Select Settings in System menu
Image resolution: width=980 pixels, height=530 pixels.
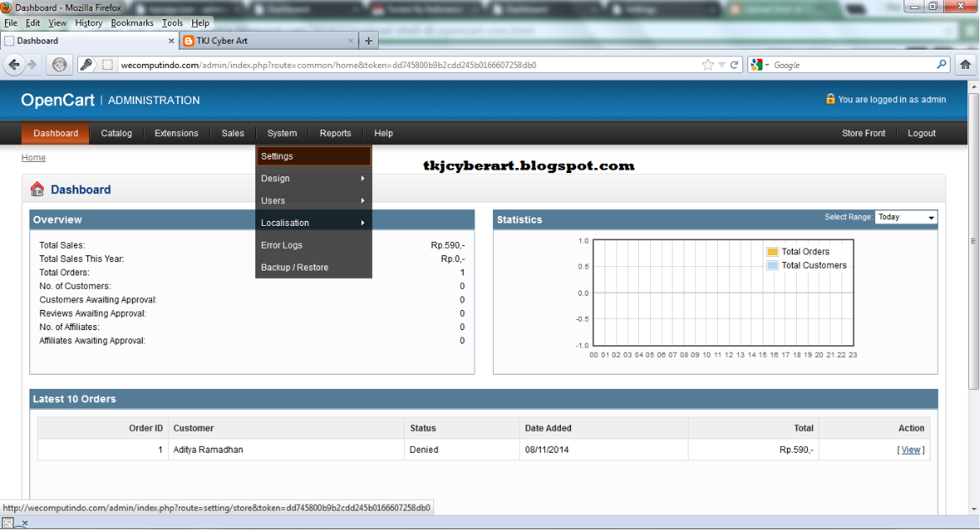click(x=313, y=156)
